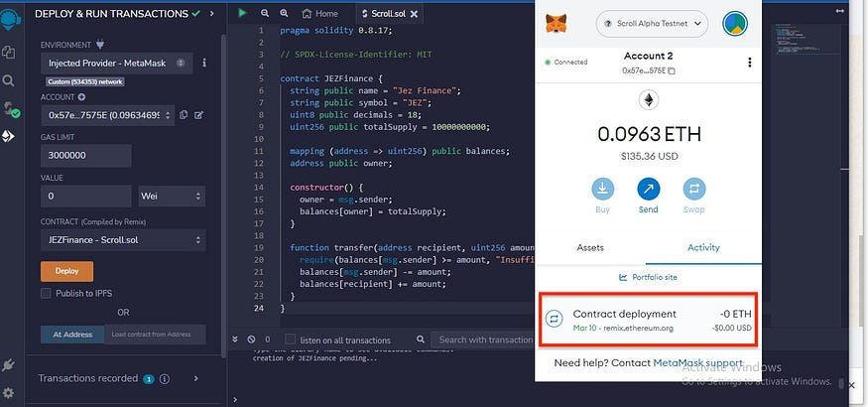
Task: Open the Wei unit dropdown
Action: 172,196
